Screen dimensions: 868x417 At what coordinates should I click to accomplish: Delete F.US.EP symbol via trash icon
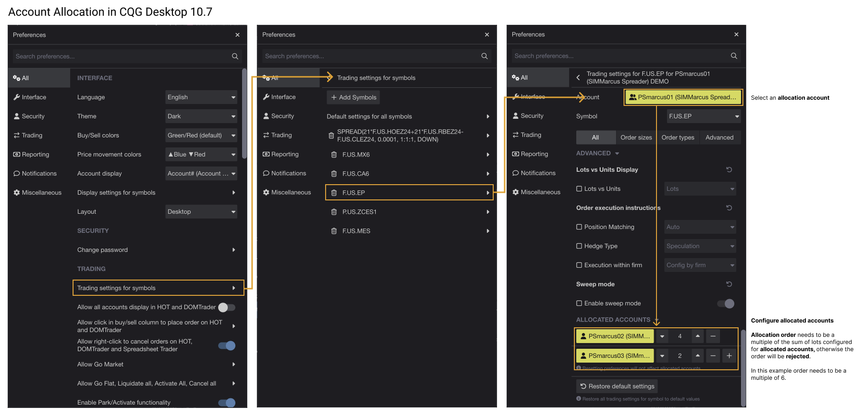coord(334,193)
